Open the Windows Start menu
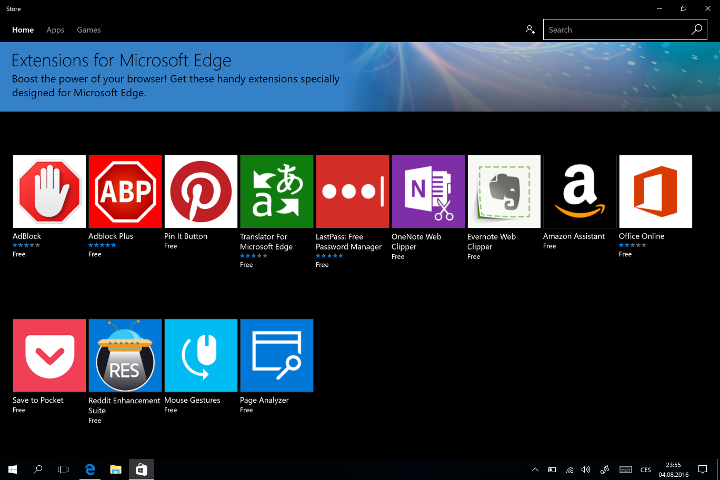 pyautogui.click(x=12, y=469)
